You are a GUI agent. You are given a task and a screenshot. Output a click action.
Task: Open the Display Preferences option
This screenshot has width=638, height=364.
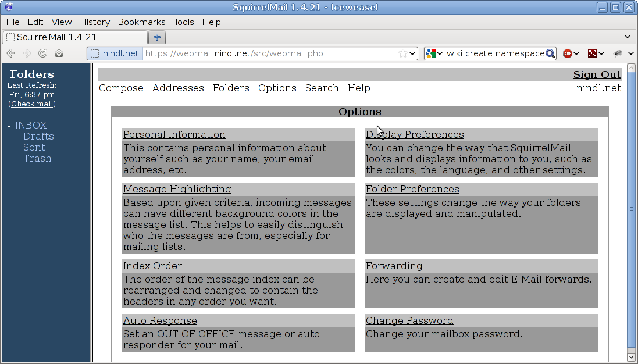415,135
